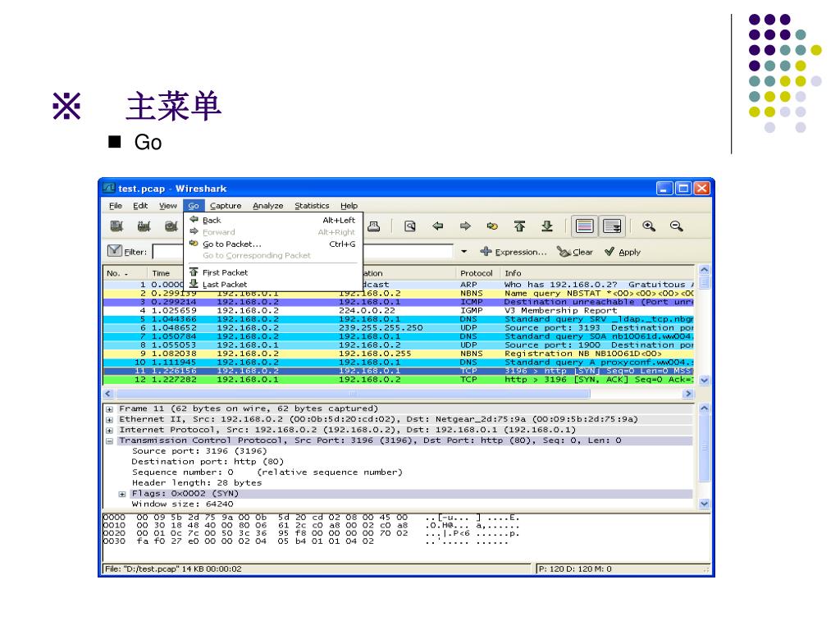The image size is (840, 630).
Task: Click the go to packet toolbar icon
Action: (492, 226)
